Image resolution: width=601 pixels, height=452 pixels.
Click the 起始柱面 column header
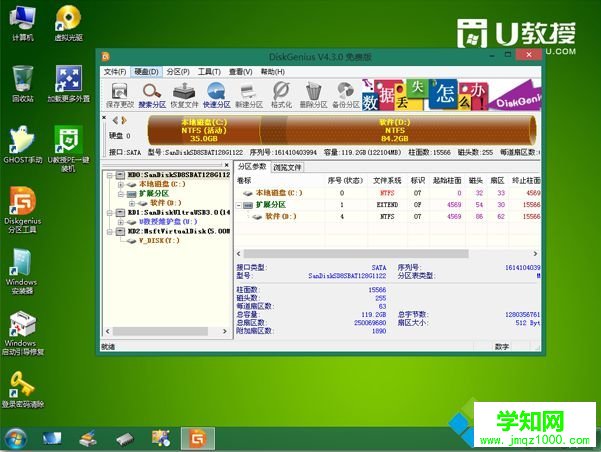pyautogui.click(x=447, y=180)
